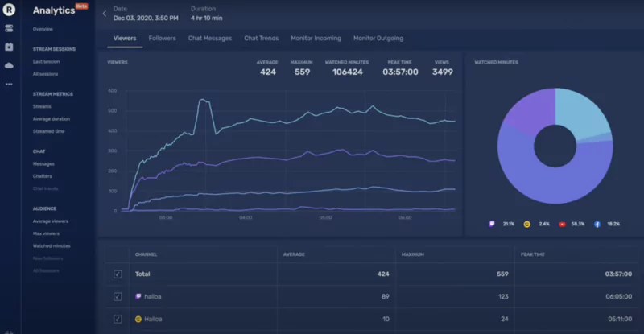Click the 2.4% legend value
The width and height of the screenshot is (644, 334).
click(x=544, y=224)
